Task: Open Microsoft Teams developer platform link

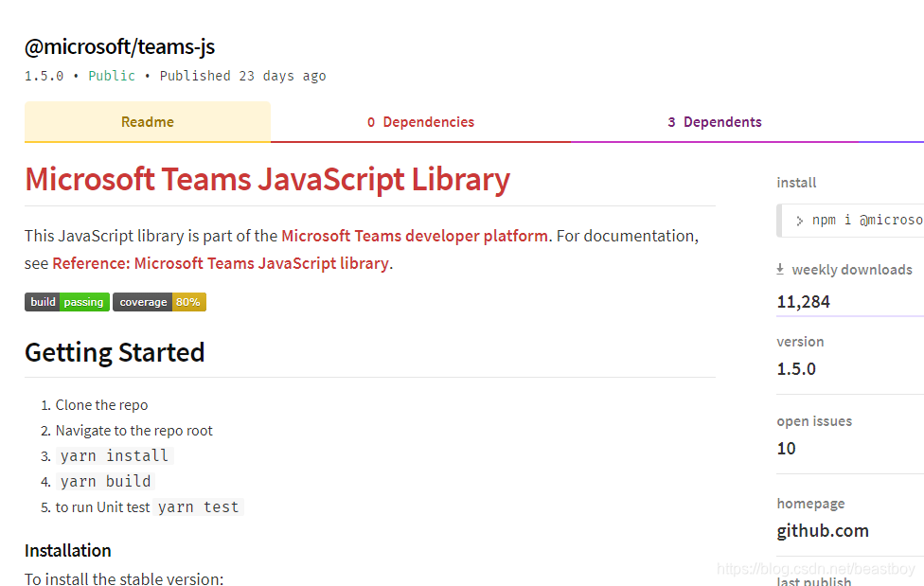Action: [415, 236]
